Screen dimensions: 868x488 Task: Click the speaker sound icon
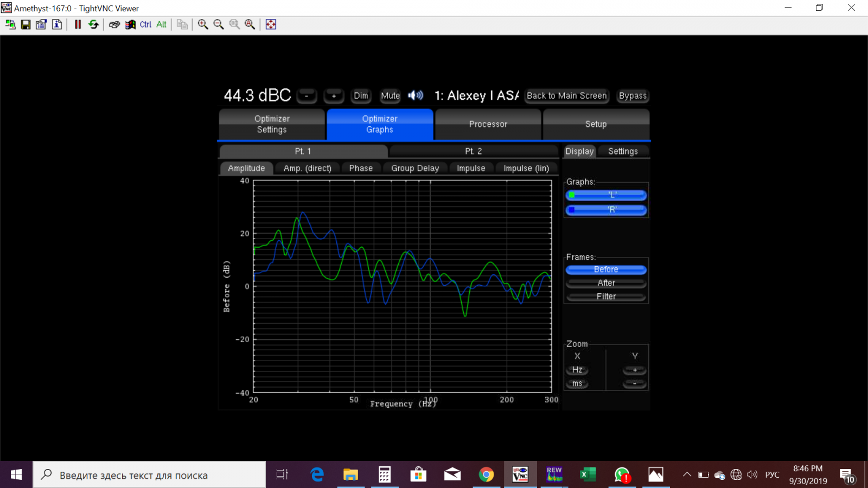[416, 95]
